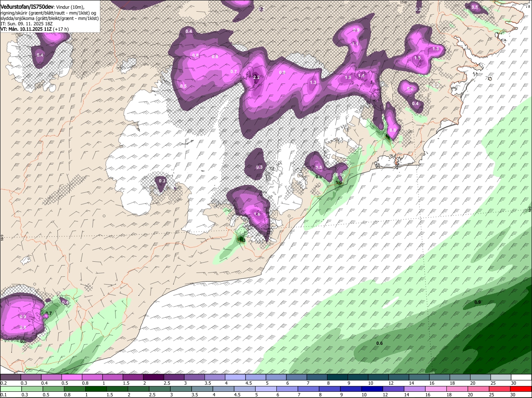Select the dark purple snow swatch between 2 and 2.5

tap(153, 377)
